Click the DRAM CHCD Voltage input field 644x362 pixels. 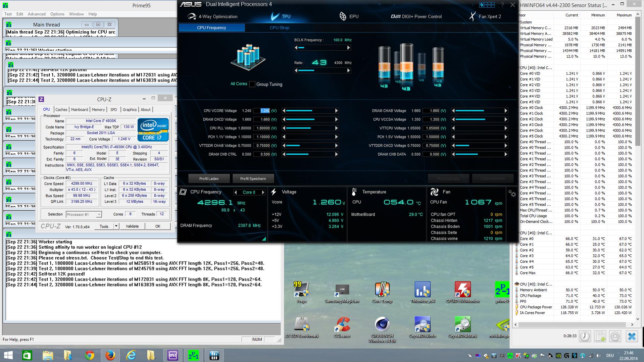(262, 119)
